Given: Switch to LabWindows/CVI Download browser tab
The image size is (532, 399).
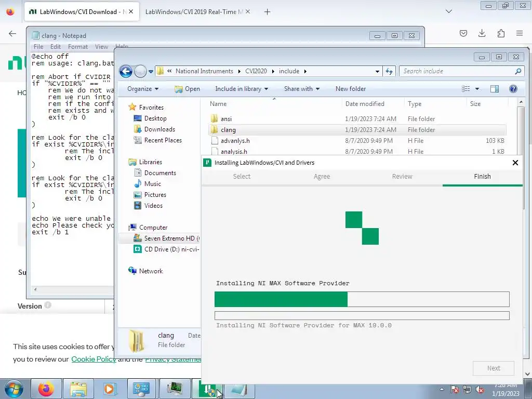Looking at the screenshot, I should pos(82,12).
